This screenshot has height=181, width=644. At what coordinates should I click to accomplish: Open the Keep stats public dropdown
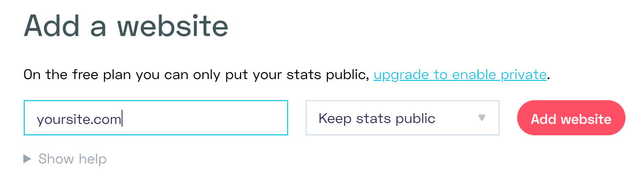(402, 118)
